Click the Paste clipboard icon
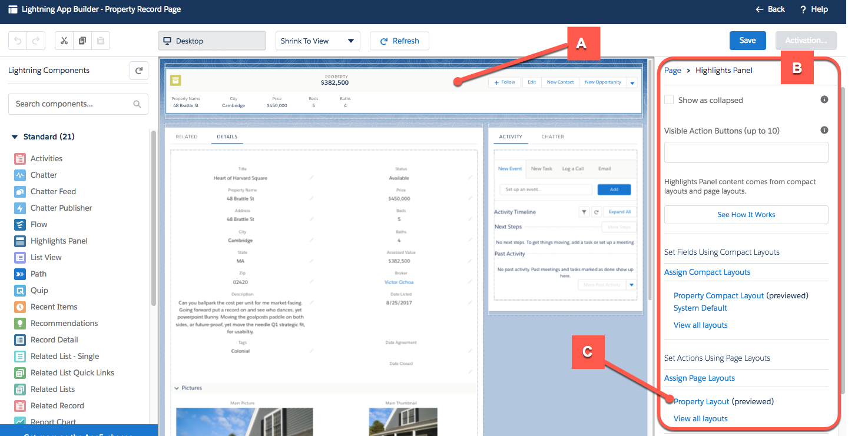 101,41
